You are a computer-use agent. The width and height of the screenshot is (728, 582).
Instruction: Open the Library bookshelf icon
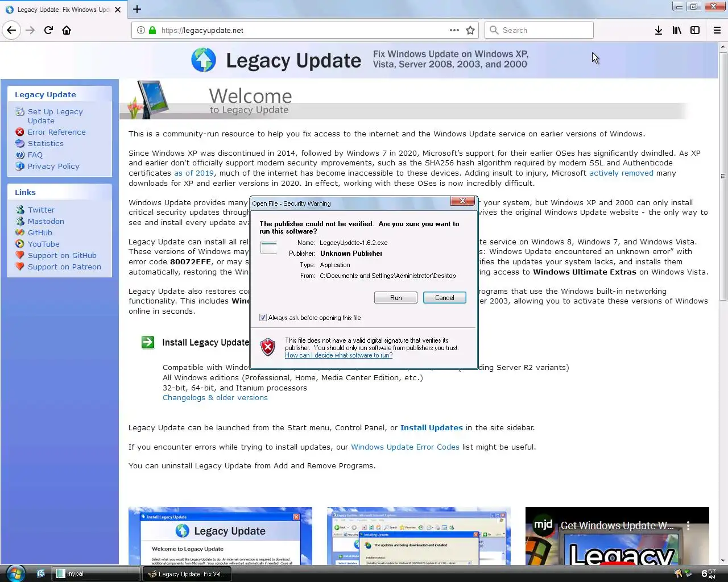tap(677, 30)
